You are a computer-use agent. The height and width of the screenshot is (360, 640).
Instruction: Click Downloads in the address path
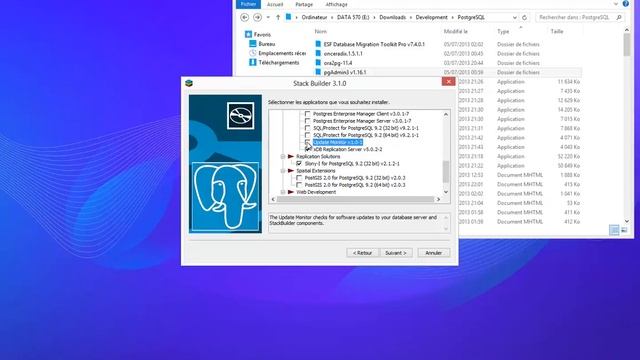(x=393, y=18)
